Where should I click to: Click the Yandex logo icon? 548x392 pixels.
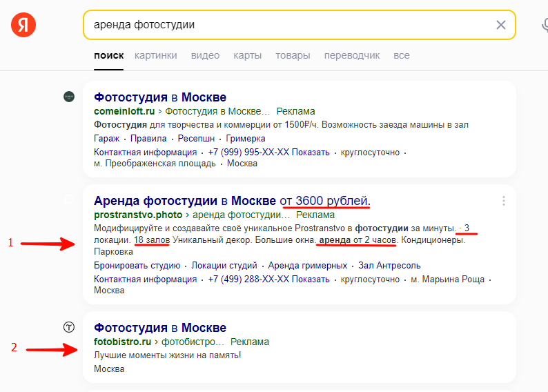click(23, 25)
